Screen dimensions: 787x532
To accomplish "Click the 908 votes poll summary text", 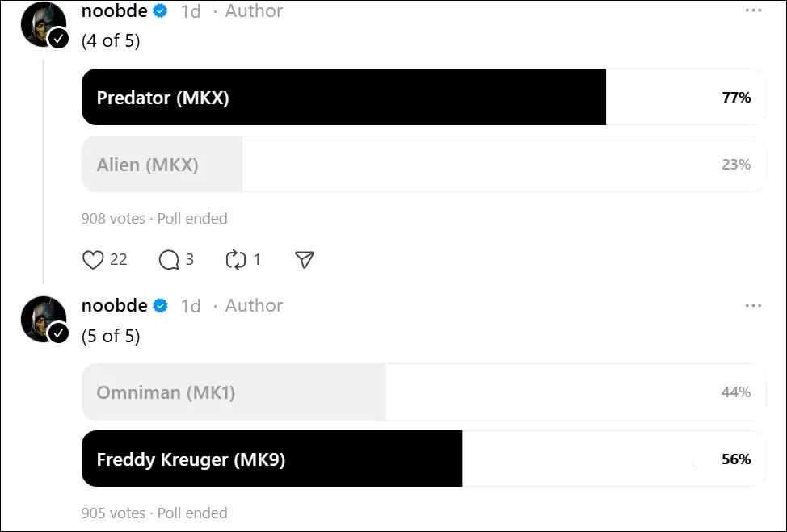I will (x=113, y=219).
